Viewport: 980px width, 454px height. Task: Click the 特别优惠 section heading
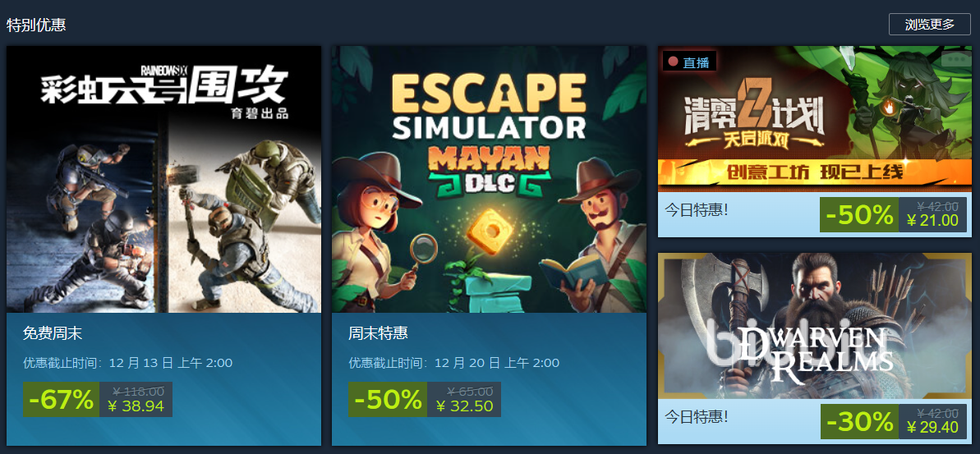[x=36, y=25]
